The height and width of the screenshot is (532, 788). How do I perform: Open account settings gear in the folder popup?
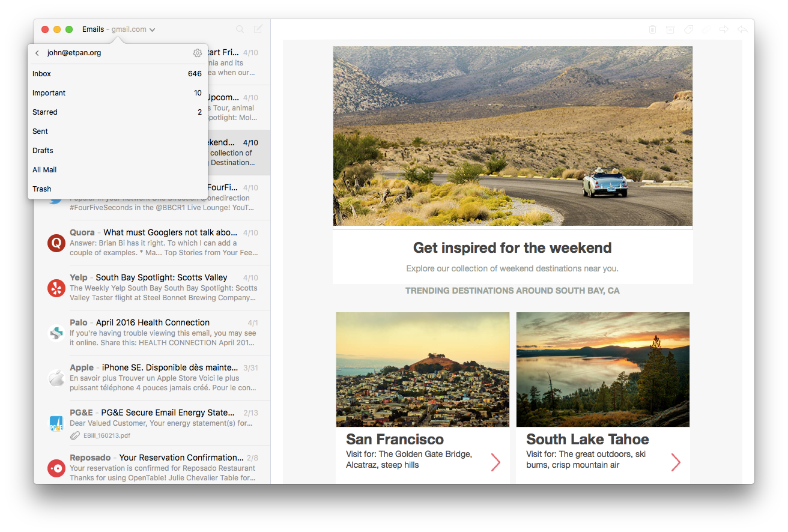click(x=198, y=53)
